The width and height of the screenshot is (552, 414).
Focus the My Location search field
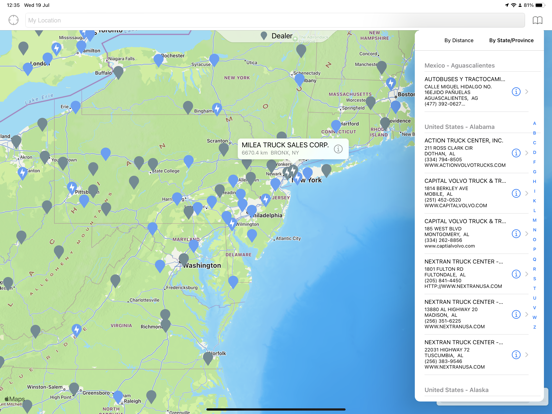[x=275, y=20]
